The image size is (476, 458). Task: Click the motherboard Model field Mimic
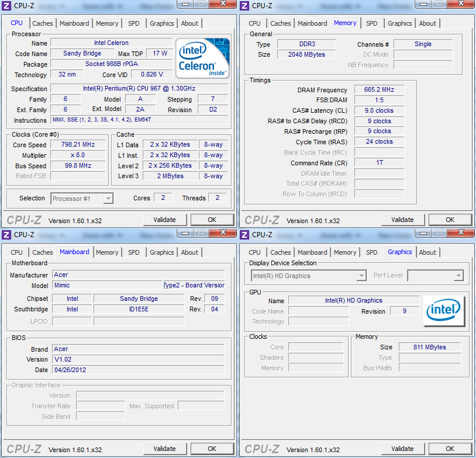108,285
